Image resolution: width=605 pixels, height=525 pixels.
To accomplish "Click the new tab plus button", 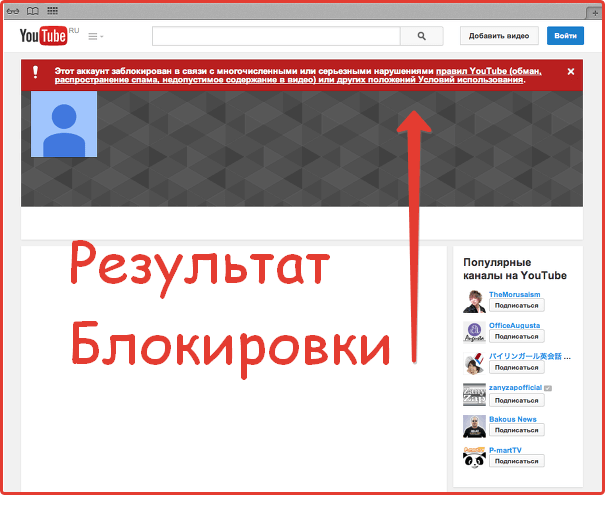I will (x=593, y=10).
